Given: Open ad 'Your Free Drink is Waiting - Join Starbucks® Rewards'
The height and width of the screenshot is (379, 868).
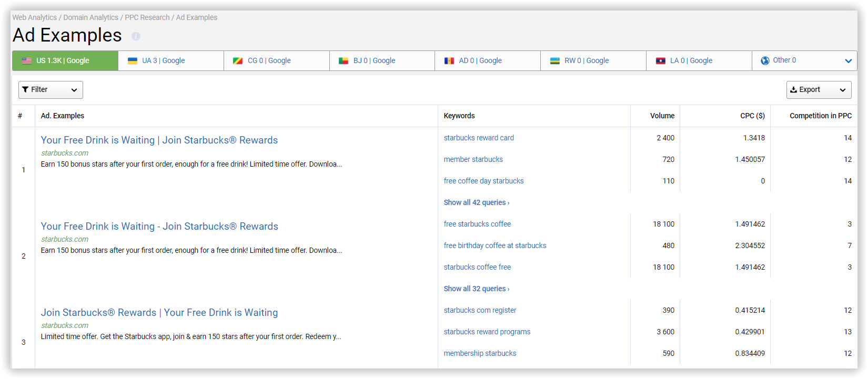Looking at the screenshot, I should [159, 227].
